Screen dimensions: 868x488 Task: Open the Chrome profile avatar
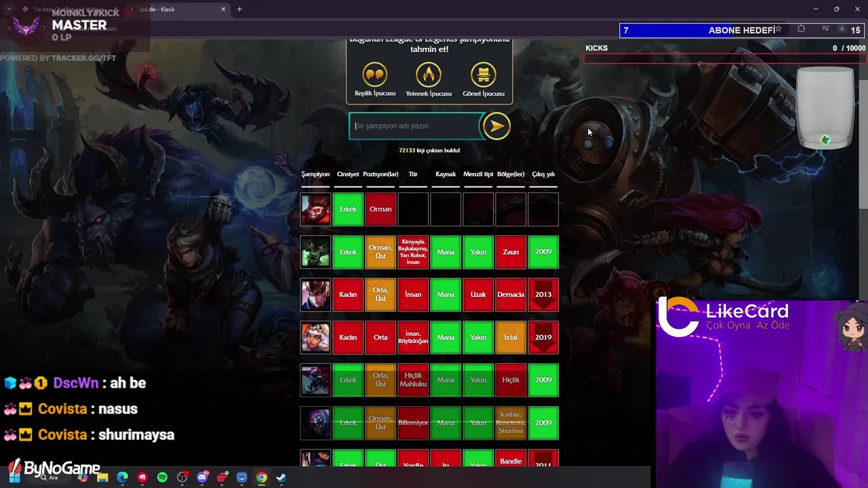(842, 29)
